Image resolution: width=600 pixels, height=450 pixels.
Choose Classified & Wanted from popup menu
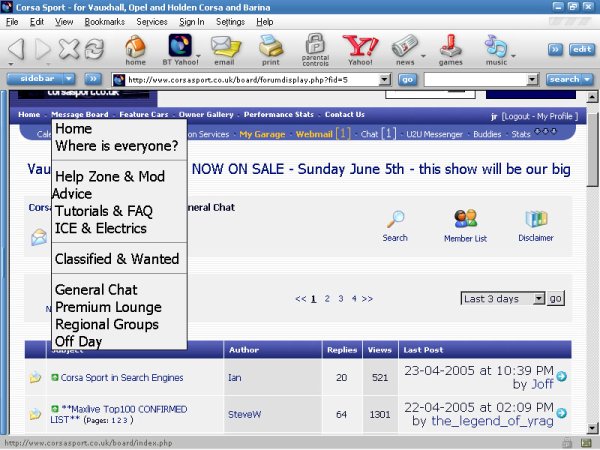click(x=117, y=259)
